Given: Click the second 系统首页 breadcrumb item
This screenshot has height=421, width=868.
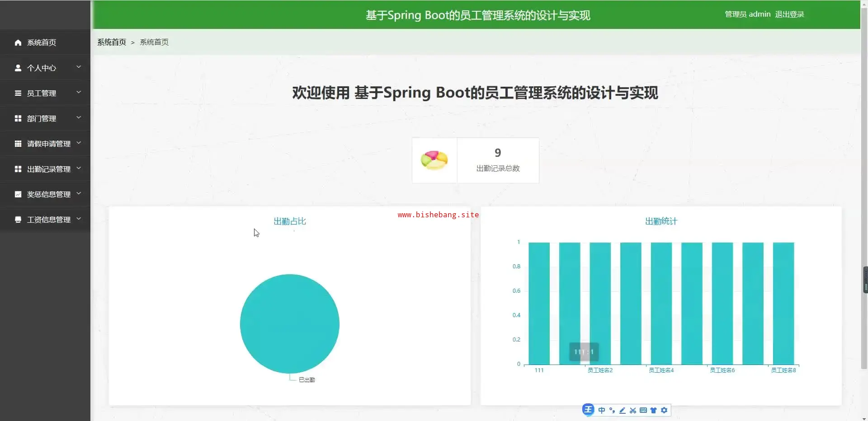Looking at the screenshot, I should 154,42.
